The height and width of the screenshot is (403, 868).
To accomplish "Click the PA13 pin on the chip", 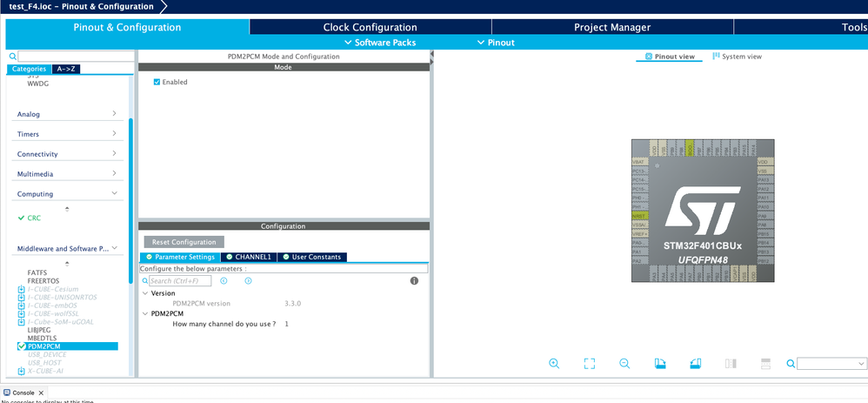I will point(765,179).
